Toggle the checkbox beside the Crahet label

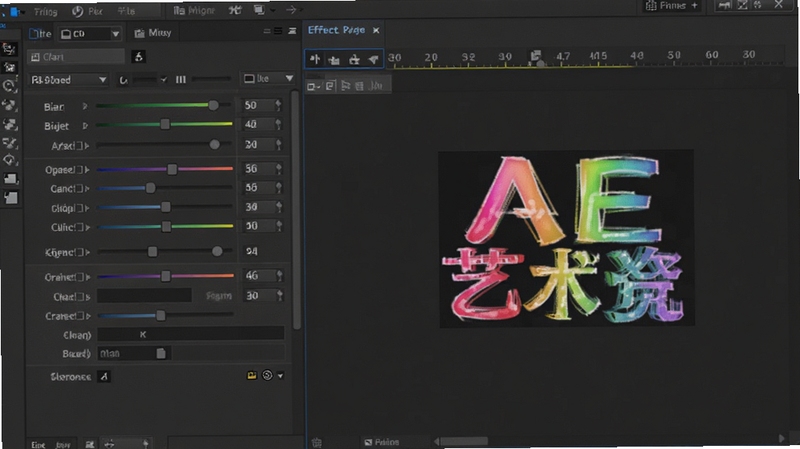(80, 277)
